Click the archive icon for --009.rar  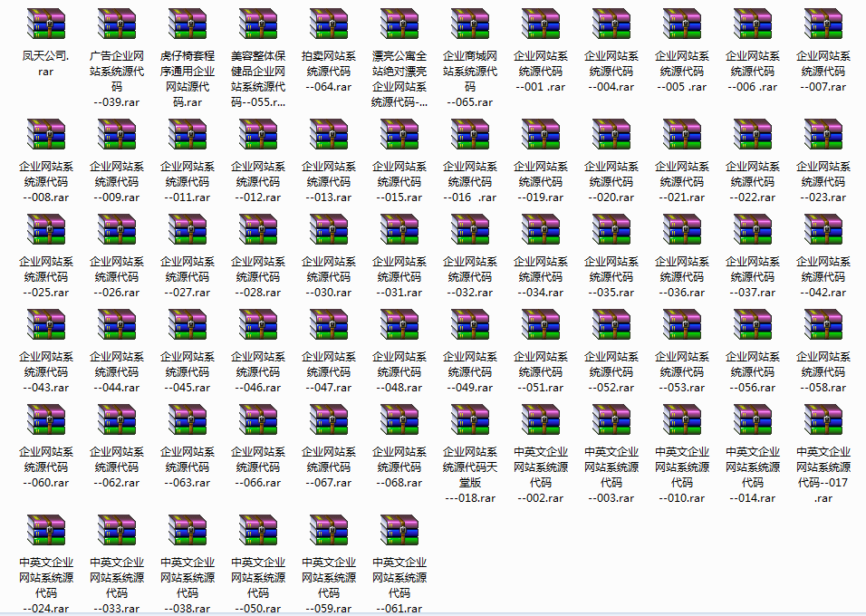(x=117, y=134)
